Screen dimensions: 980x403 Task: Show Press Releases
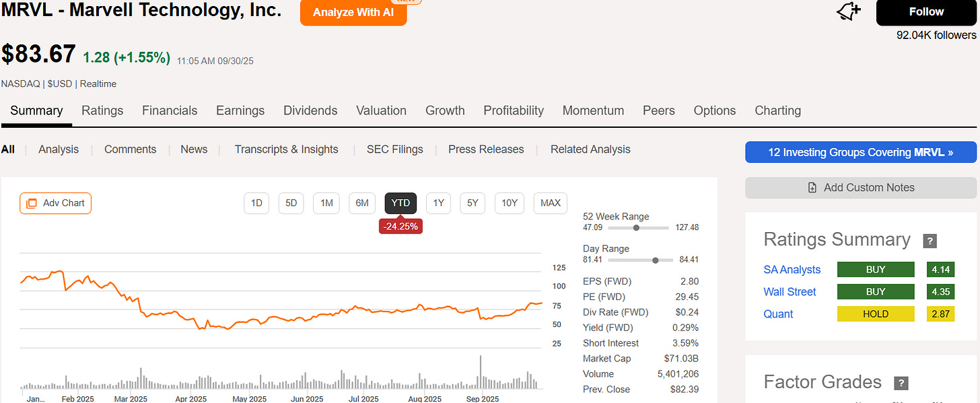click(x=486, y=149)
